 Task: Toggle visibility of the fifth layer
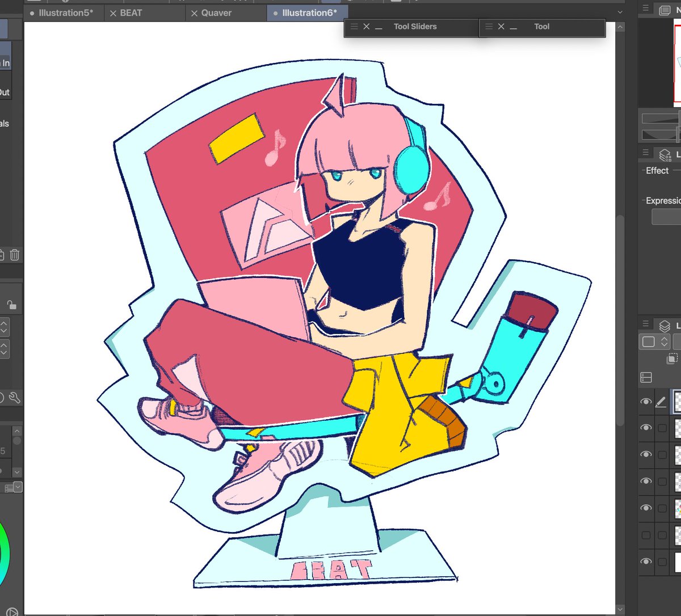[x=646, y=508]
